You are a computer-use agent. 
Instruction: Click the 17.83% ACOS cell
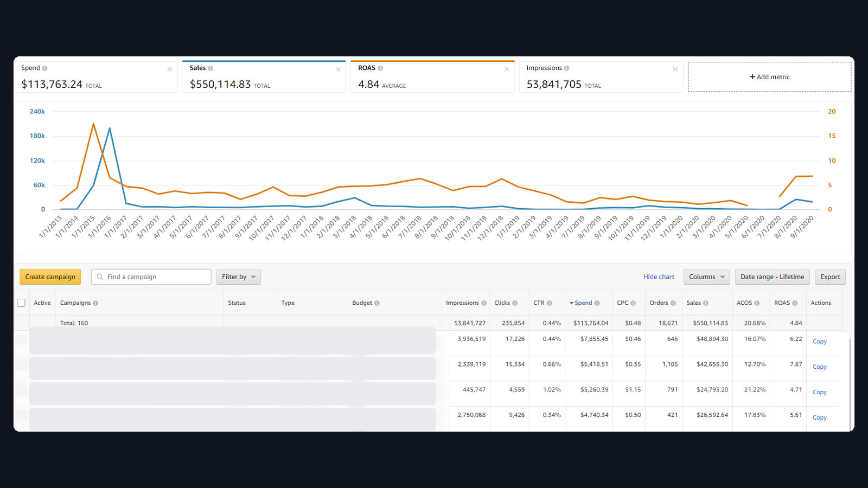755,415
